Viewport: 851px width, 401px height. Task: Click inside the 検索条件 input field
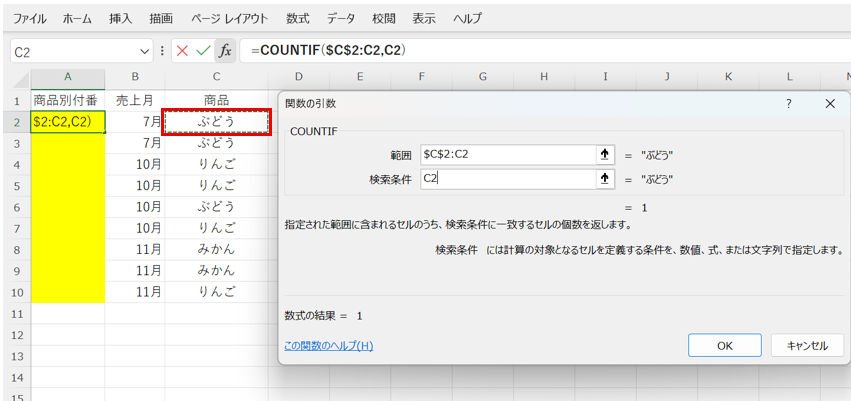click(505, 178)
